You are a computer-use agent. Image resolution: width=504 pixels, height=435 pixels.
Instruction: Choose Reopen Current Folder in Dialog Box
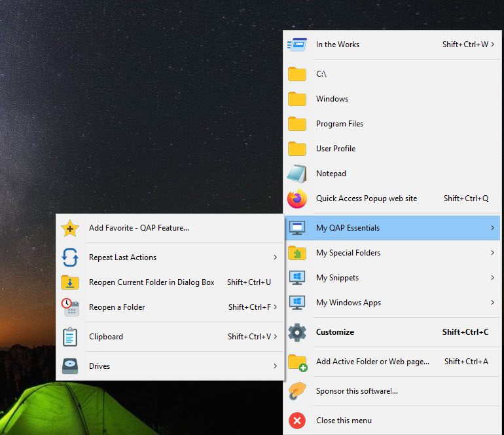coord(170,282)
